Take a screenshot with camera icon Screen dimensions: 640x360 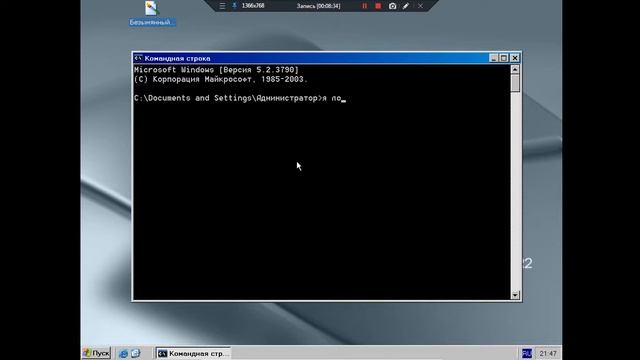pyautogui.click(x=392, y=6)
